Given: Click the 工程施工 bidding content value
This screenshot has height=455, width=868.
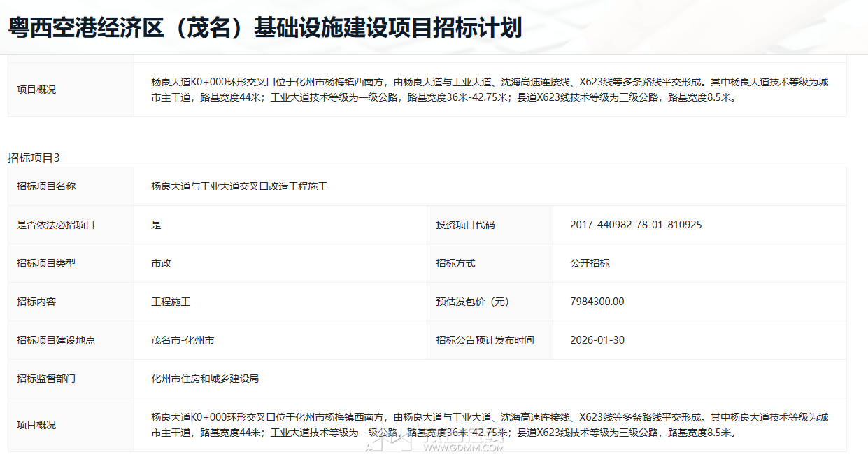Looking at the screenshot, I should coord(171,302).
